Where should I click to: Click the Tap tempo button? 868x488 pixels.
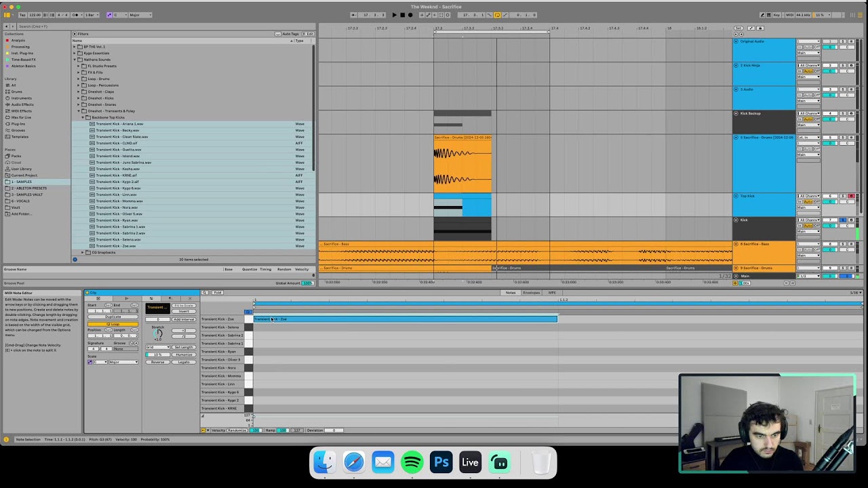point(22,15)
